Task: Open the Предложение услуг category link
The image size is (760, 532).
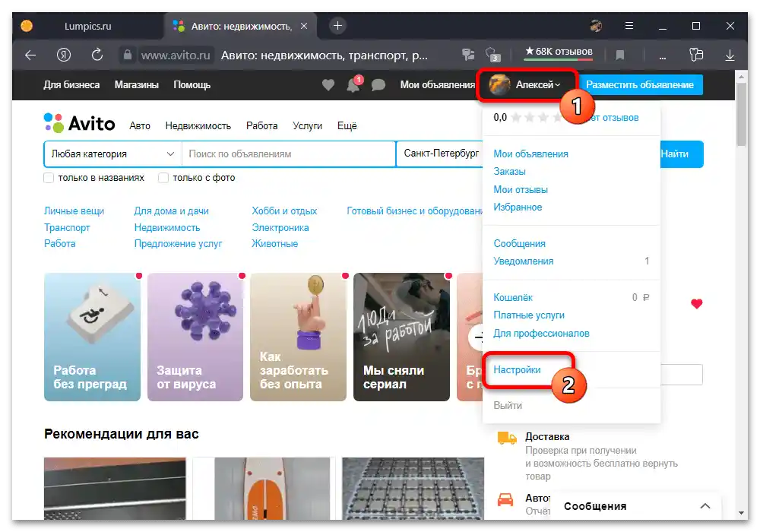Action: click(178, 244)
